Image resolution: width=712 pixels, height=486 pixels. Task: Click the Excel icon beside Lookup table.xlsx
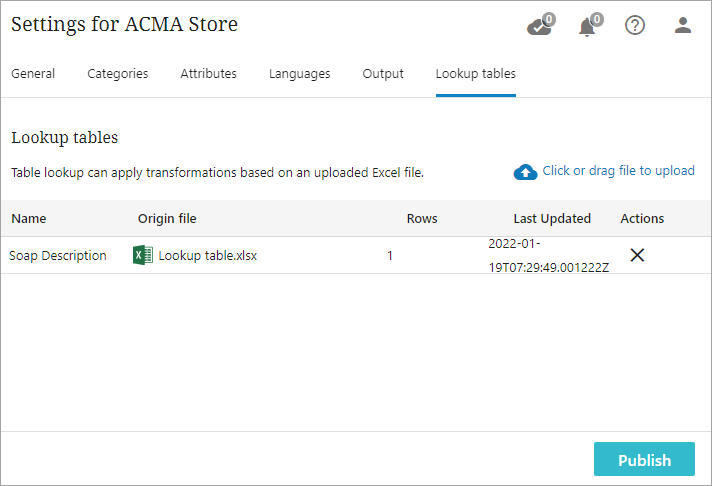point(143,255)
